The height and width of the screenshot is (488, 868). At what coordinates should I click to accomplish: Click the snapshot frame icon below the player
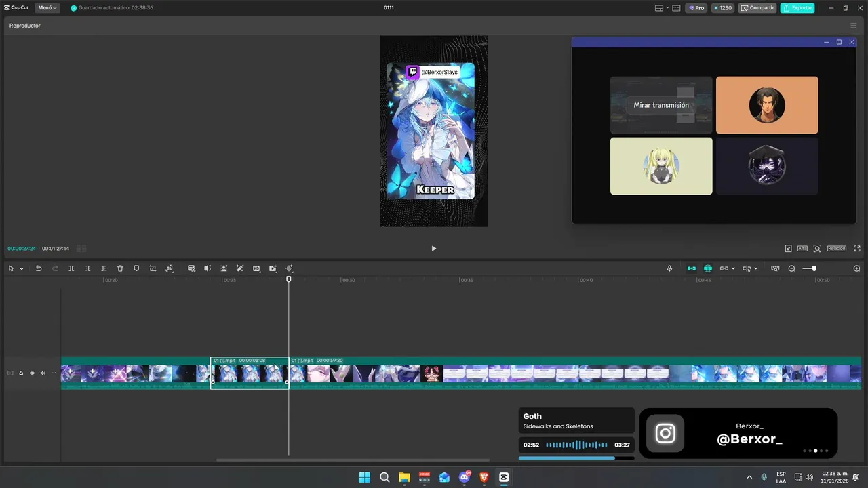[817, 249]
